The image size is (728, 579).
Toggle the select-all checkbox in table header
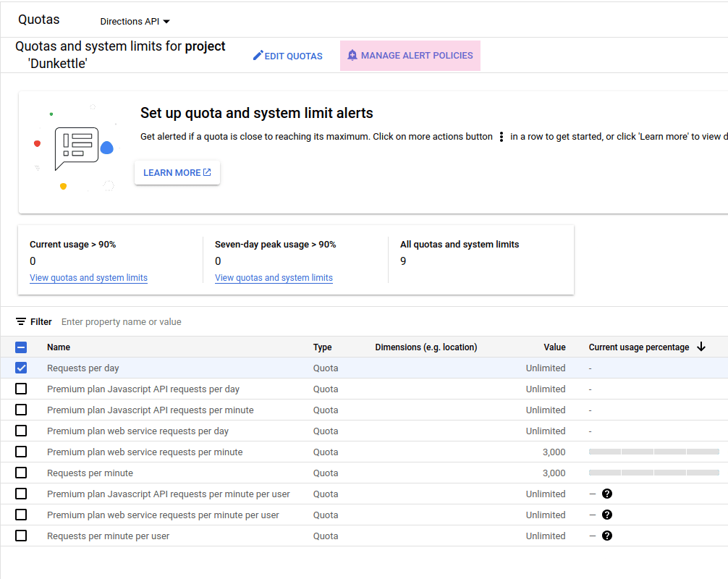point(21,347)
